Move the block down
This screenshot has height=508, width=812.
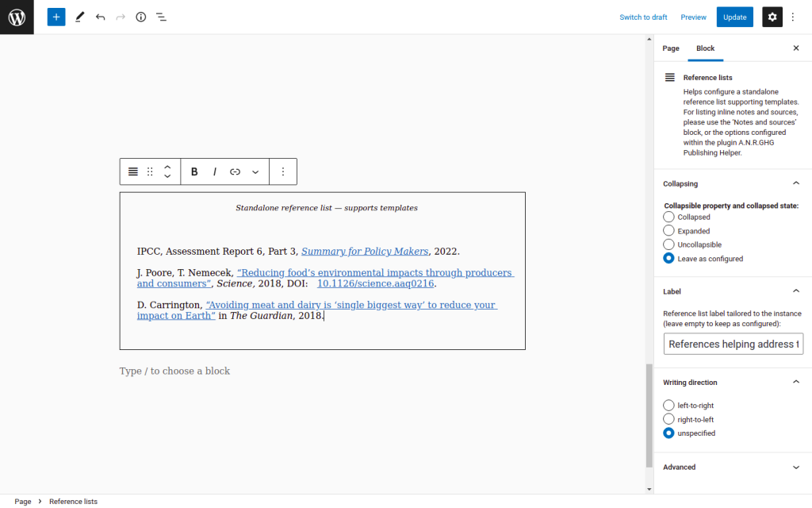click(x=167, y=176)
